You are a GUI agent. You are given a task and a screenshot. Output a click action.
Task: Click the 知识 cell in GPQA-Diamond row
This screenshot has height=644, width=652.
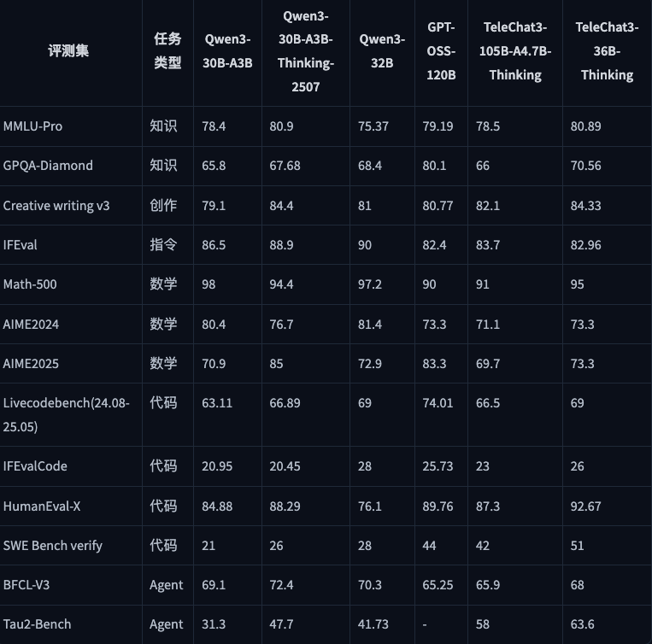coord(163,166)
